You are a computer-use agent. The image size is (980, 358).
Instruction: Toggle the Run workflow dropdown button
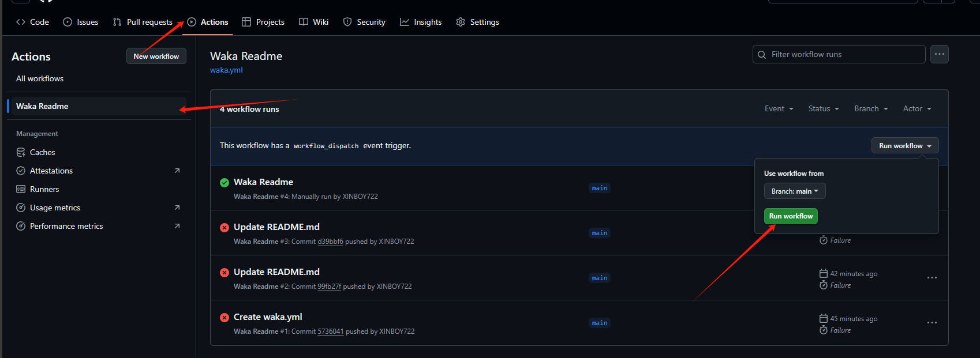click(905, 146)
